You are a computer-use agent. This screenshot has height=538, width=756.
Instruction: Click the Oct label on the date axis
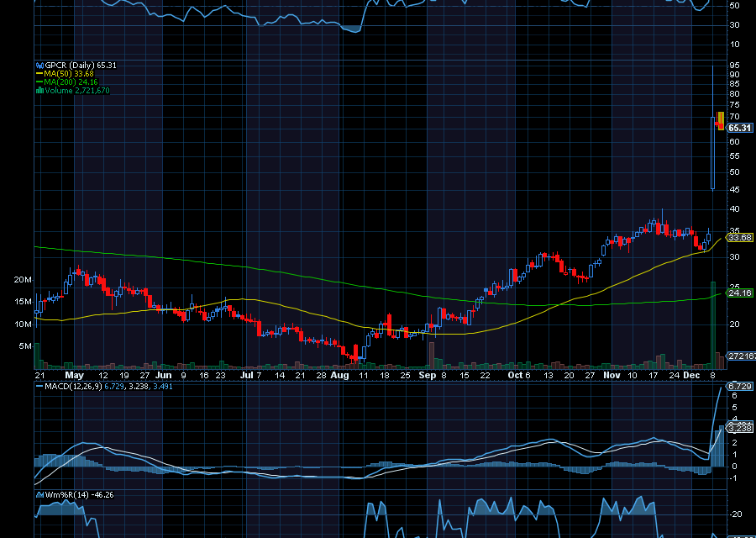coord(514,375)
